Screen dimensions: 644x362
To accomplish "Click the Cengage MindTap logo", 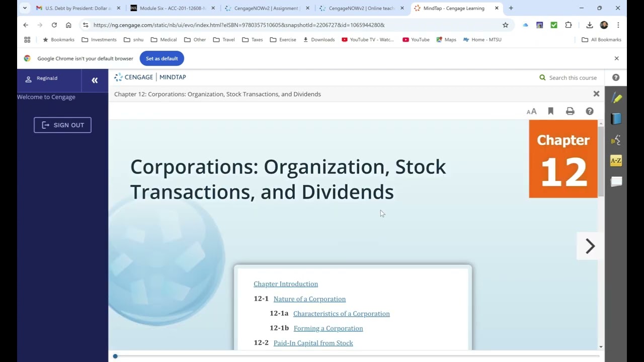I will pyautogui.click(x=150, y=77).
